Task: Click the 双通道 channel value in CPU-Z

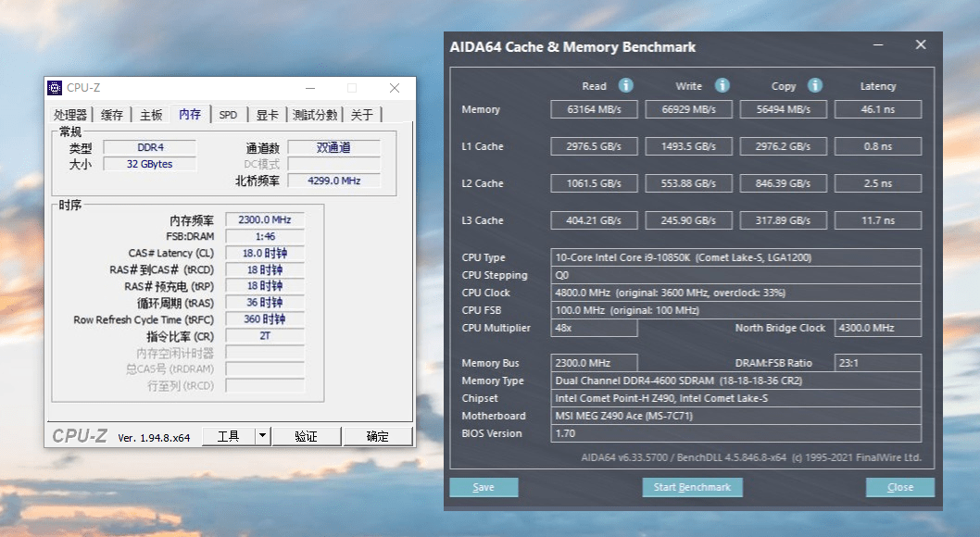Action: pyautogui.click(x=333, y=147)
